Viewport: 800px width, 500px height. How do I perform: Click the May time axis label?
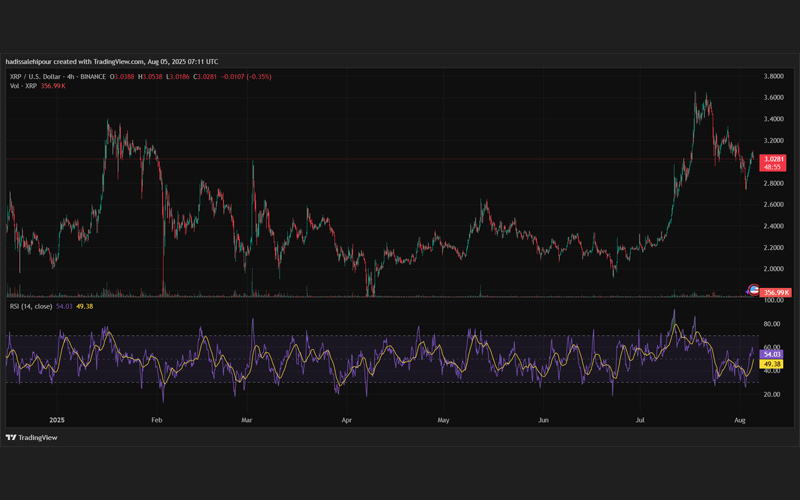[x=443, y=420]
